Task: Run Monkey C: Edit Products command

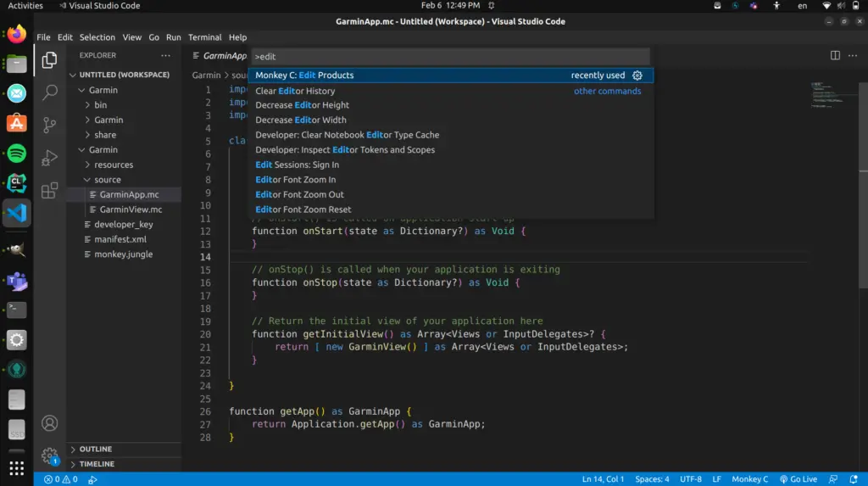Action: (451, 75)
